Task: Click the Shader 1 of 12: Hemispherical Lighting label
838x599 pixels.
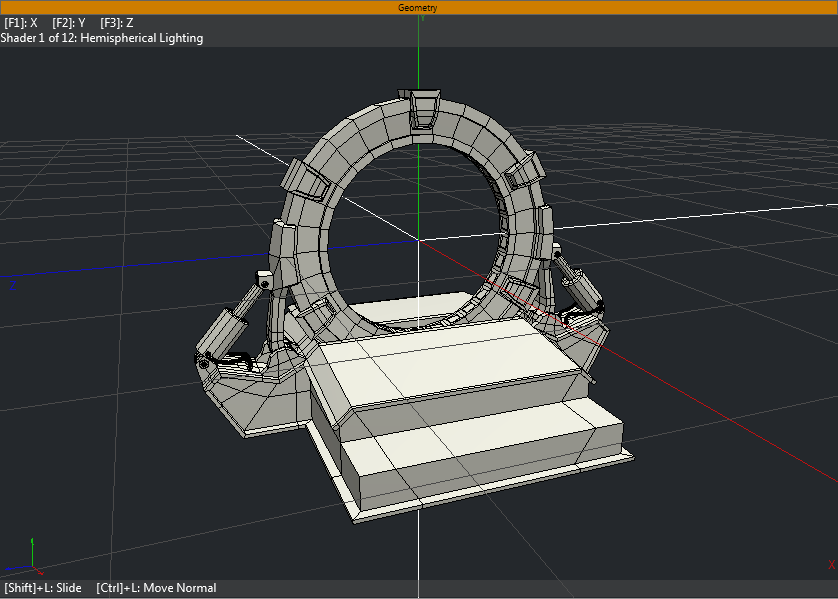Action: pyautogui.click(x=102, y=38)
